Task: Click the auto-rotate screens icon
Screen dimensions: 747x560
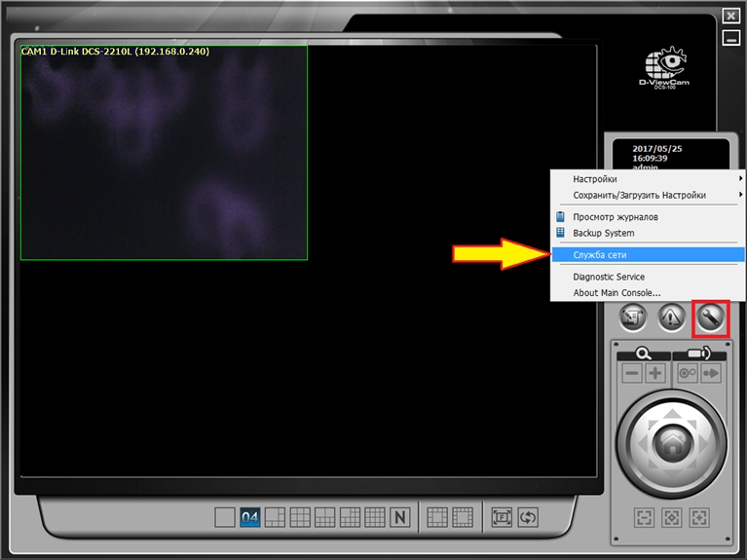Action: [x=528, y=517]
